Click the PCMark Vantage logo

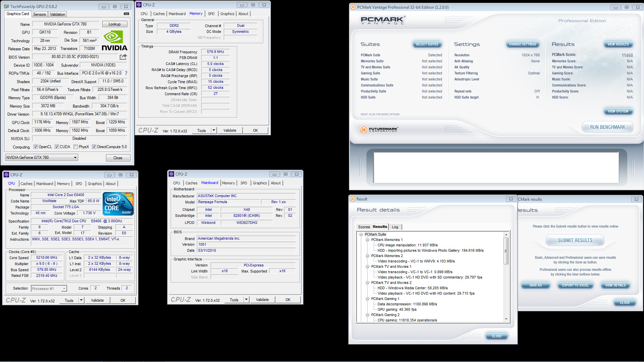(383, 21)
